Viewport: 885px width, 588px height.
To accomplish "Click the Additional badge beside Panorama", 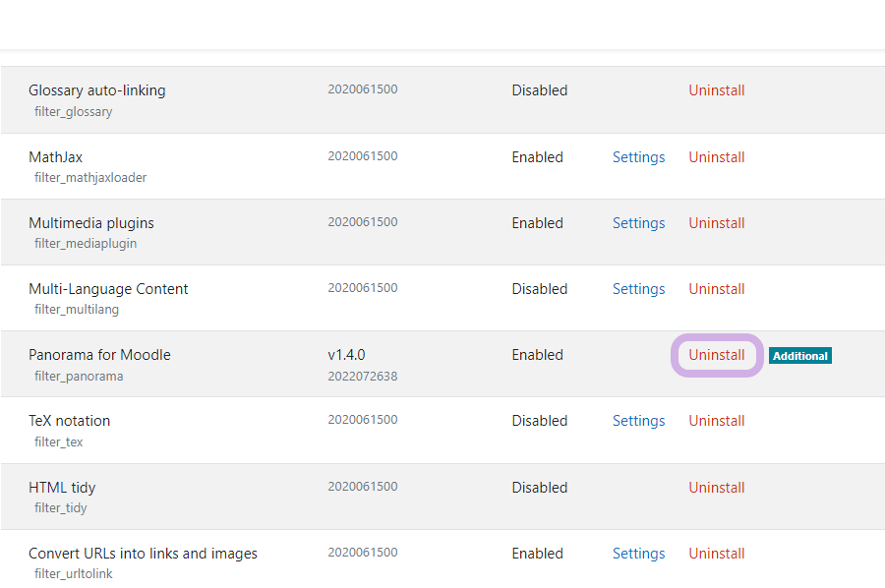I will [799, 356].
